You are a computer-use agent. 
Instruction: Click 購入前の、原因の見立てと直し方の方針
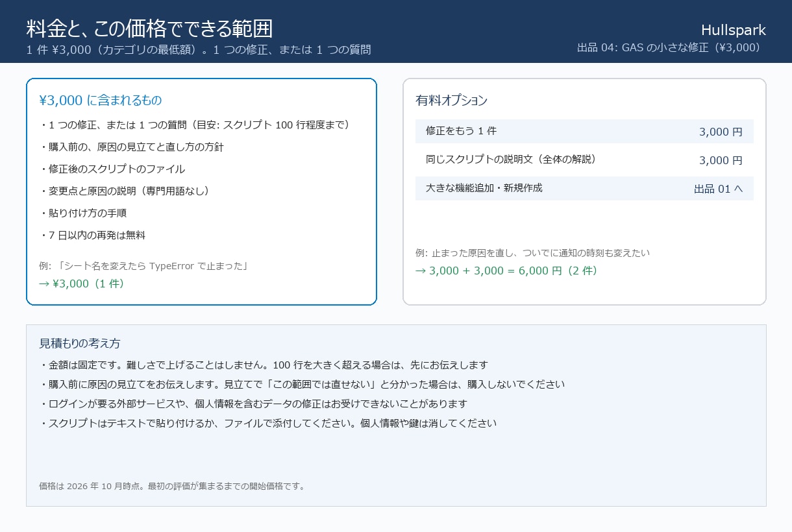click(x=131, y=147)
